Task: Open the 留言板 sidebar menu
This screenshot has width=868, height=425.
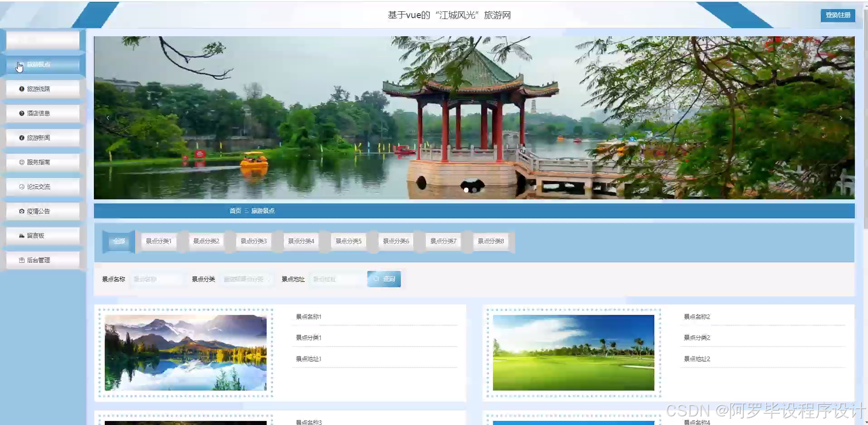Action: (43, 236)
